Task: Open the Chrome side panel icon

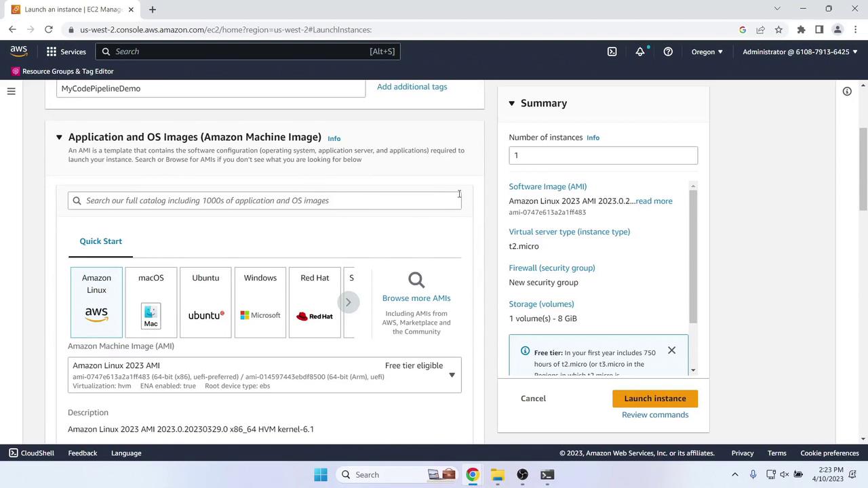Action: tap(819, 30)
